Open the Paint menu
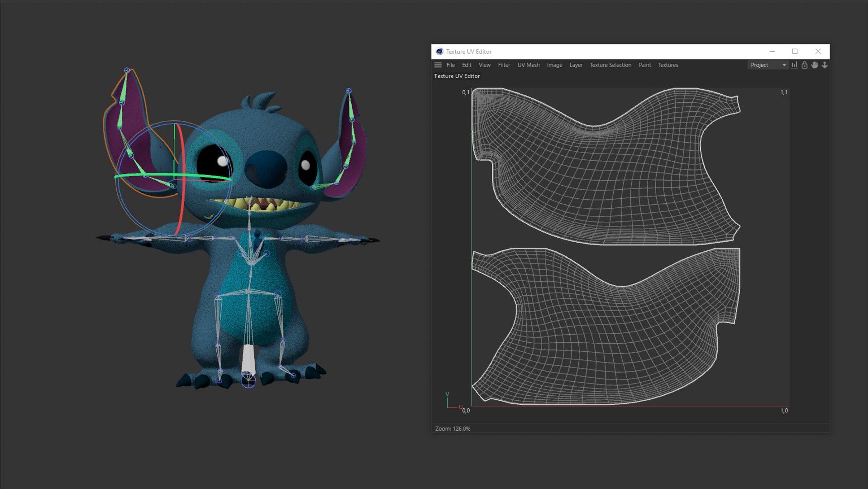The image size is (868, 489). tap(644, 65)
